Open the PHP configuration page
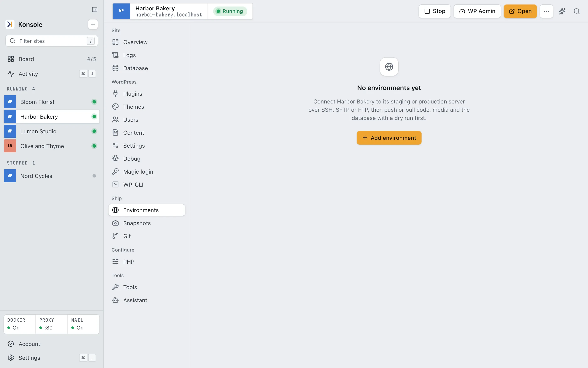This screenshot has width=588, height=368. coord(147,262)
